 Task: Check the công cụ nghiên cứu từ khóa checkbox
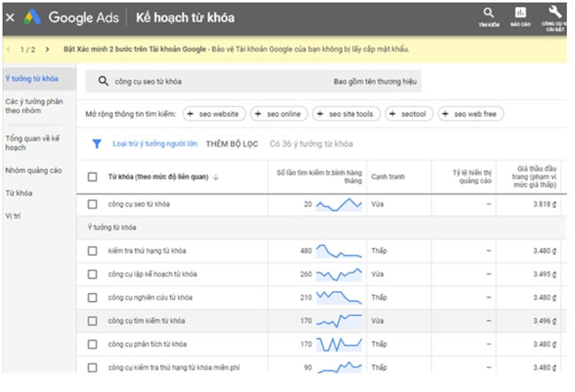click(x=92, y=297)
